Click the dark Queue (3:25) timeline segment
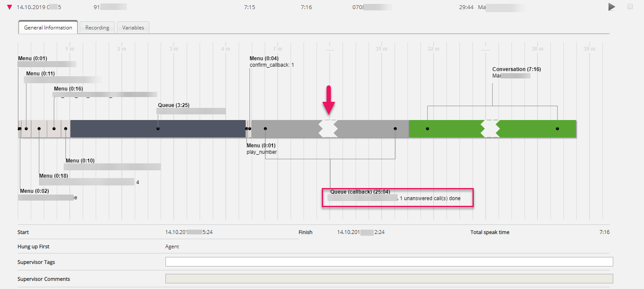644x289 pixels. 130,129
